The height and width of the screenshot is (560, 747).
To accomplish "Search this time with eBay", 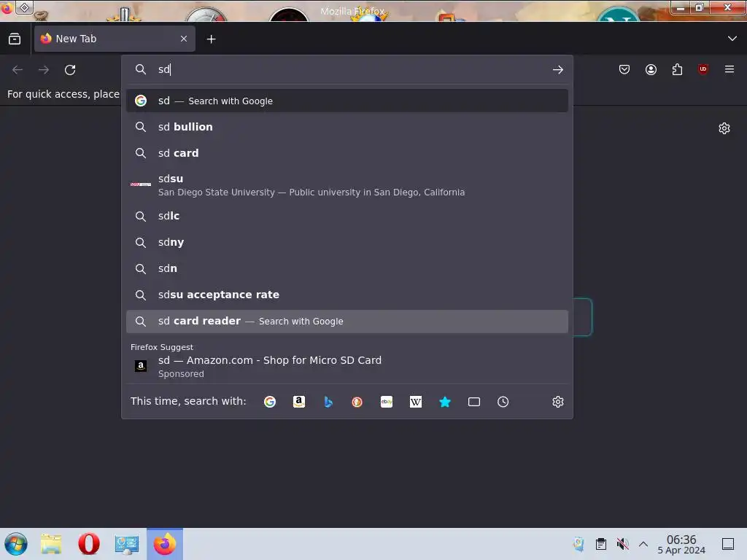I will 387,402.
